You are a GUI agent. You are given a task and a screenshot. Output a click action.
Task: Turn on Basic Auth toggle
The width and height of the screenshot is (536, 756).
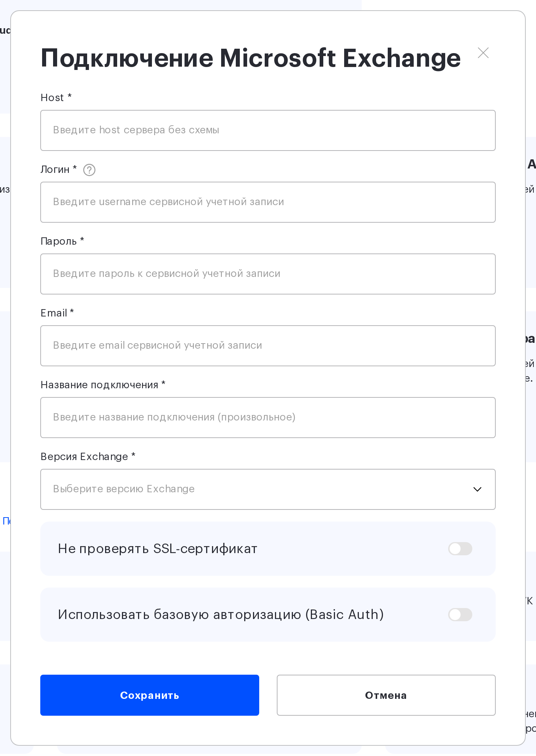point(460,615)
